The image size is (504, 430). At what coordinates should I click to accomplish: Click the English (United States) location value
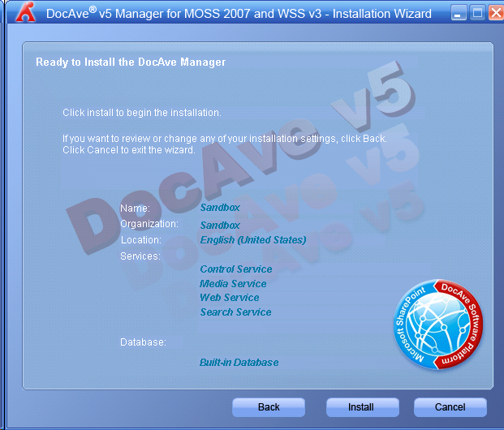point(252,240)
